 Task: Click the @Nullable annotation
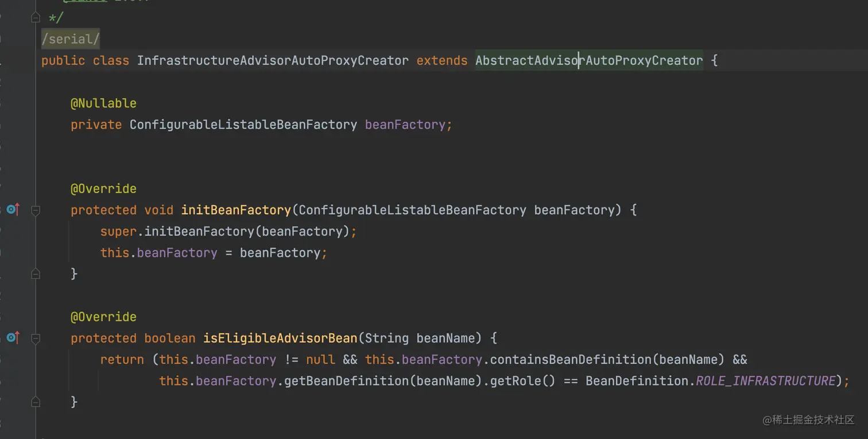coord(103,103)
